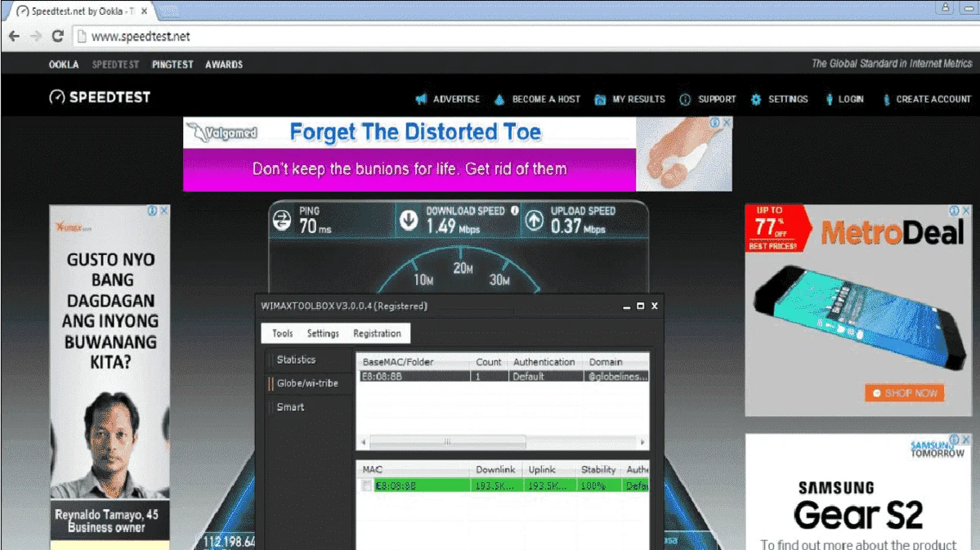The image size is (980, 550).
Task: Open Settings menu in WiMAX Toolbox
Action: (x=323, y=333)
